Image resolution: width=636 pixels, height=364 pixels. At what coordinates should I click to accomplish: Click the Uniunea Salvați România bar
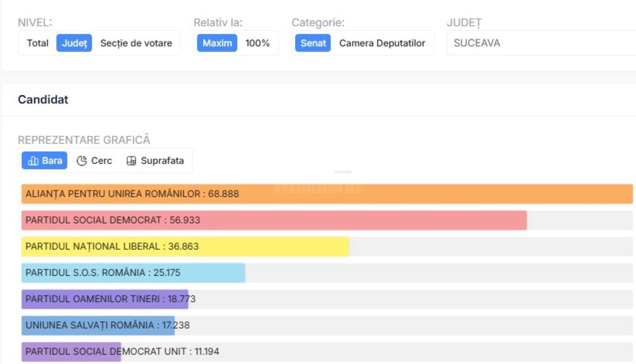click(98, 325)
